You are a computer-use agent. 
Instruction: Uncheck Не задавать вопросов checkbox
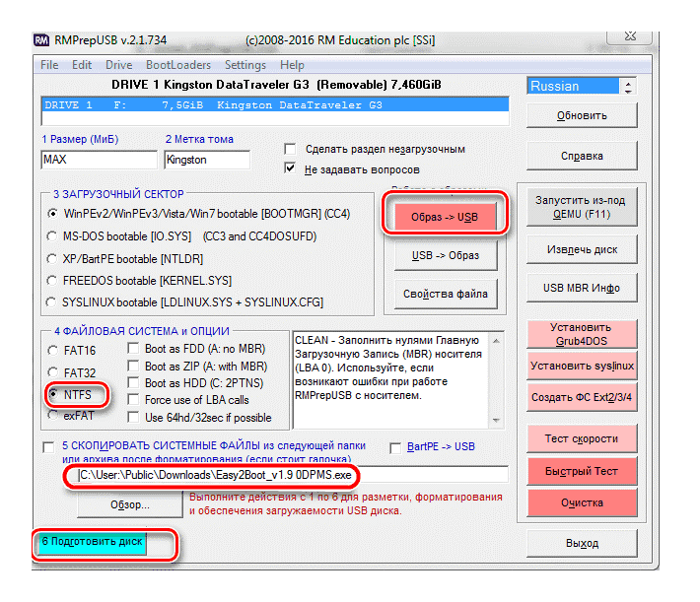[x=290, y=168]
